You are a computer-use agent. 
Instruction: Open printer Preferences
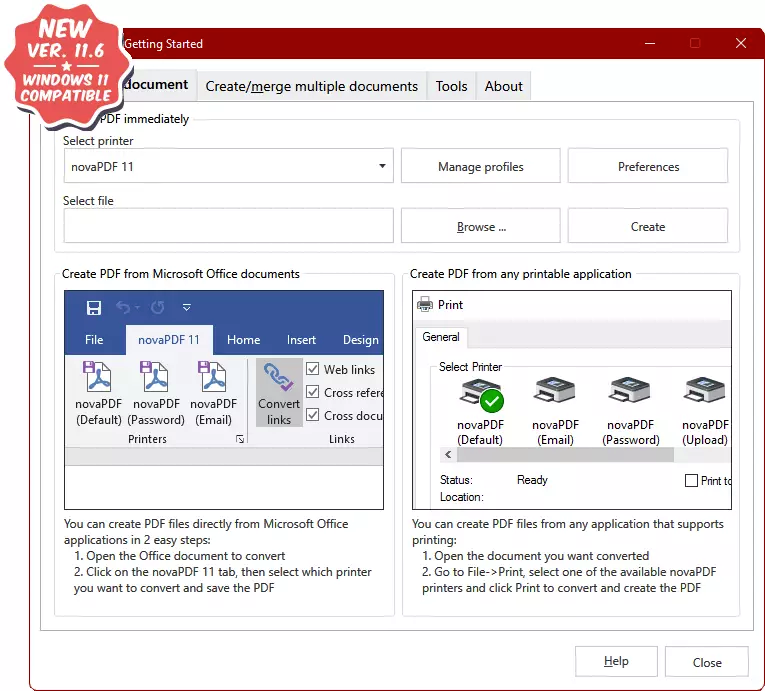648,166
